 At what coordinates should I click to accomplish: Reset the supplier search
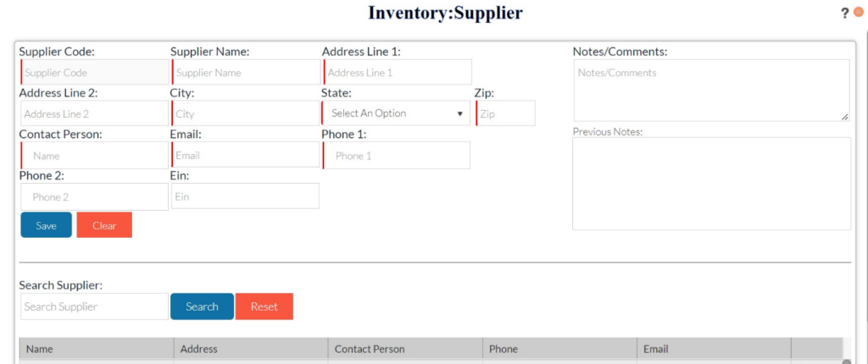point(264,306)
